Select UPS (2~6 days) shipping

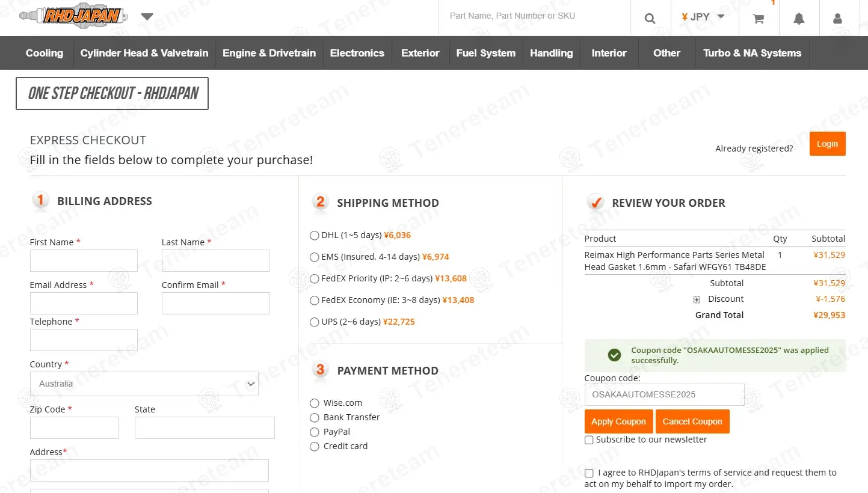coord(315,322)
